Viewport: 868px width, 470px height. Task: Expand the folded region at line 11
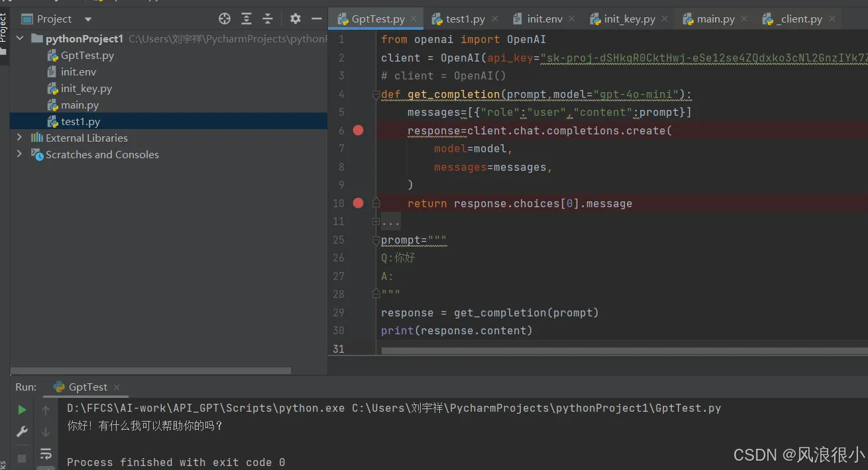coord(376,222)
